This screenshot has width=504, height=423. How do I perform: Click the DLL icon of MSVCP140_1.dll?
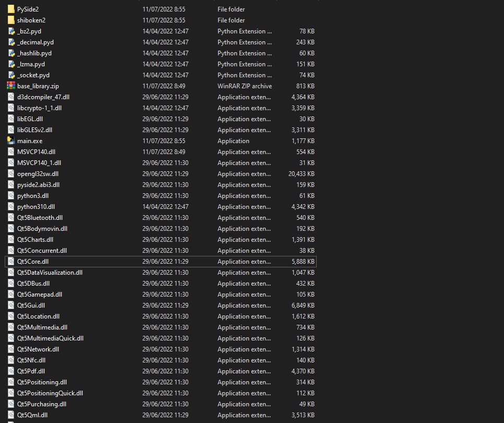(11, 163)
